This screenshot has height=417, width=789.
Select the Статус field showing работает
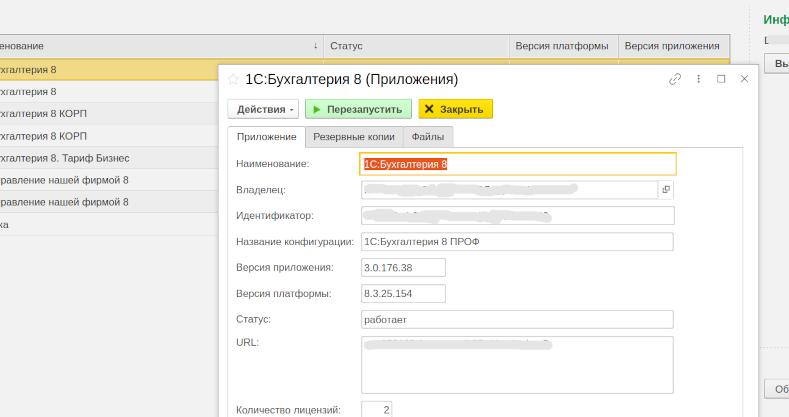pyautogui.click(x=517, y=319)
